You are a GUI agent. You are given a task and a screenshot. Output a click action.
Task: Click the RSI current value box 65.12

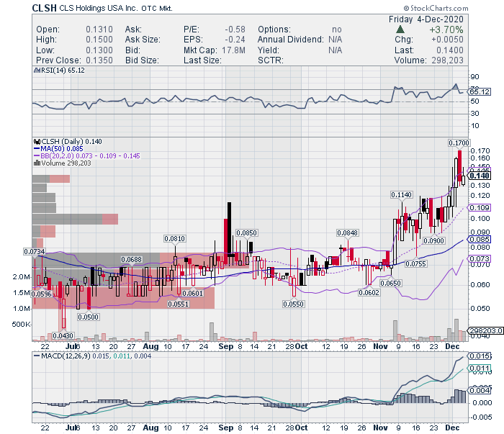point(480,92)
